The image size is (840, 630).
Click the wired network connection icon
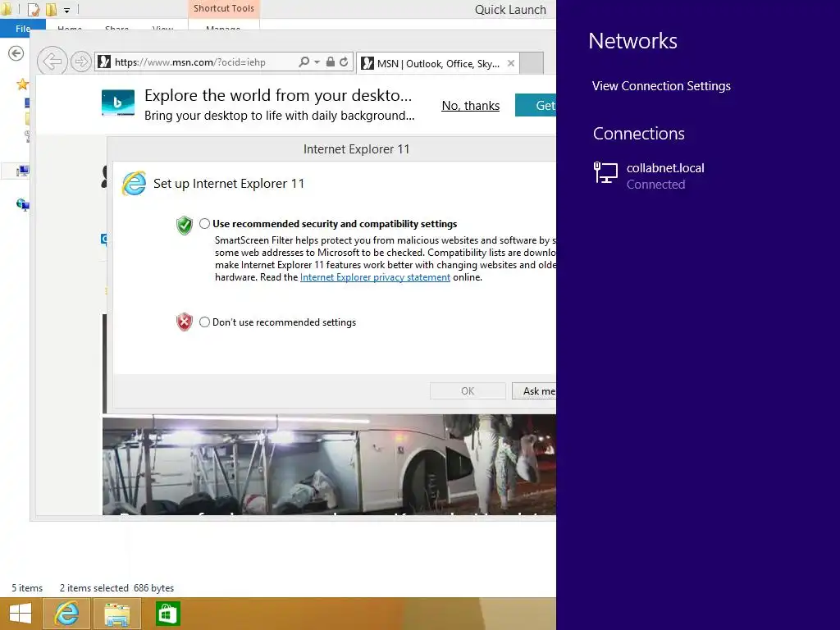tap(605, 173)
